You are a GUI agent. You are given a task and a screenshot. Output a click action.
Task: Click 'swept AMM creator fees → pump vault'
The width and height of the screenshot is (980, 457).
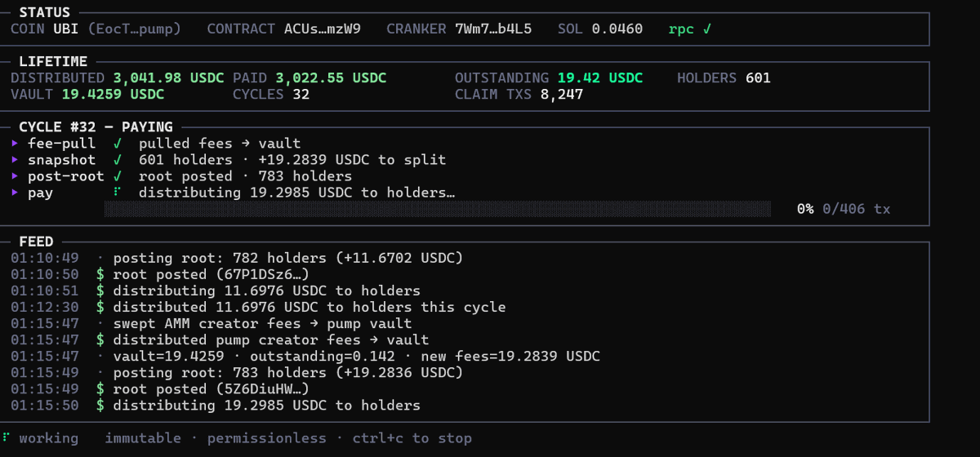[x=262, y=323]
